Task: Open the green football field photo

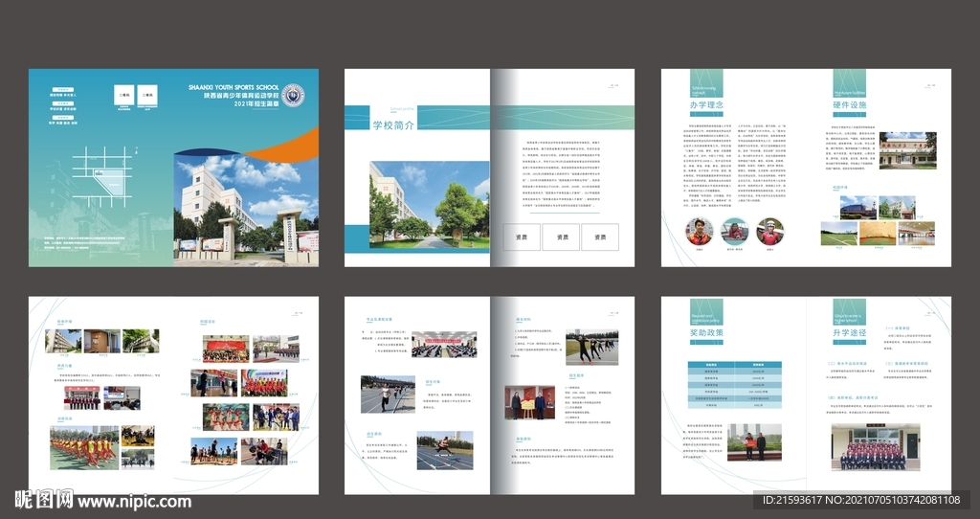Action: [838, 234]
